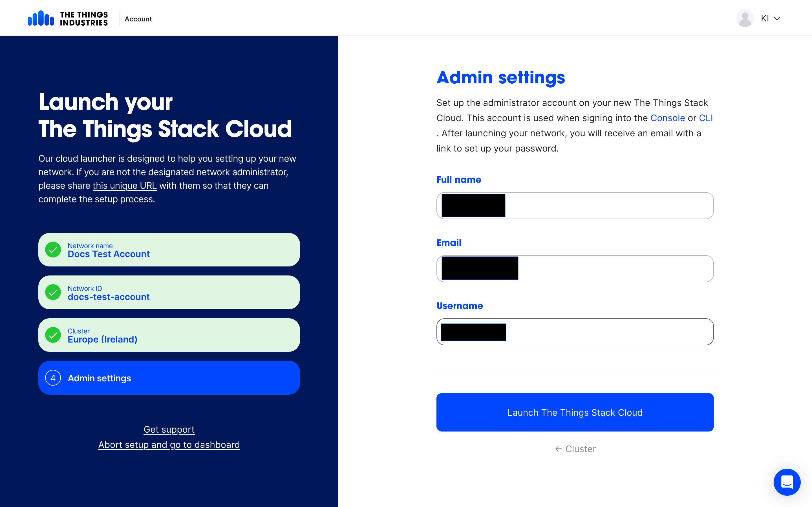
Task: Select the Admin settings step
Action: point(169,378)
